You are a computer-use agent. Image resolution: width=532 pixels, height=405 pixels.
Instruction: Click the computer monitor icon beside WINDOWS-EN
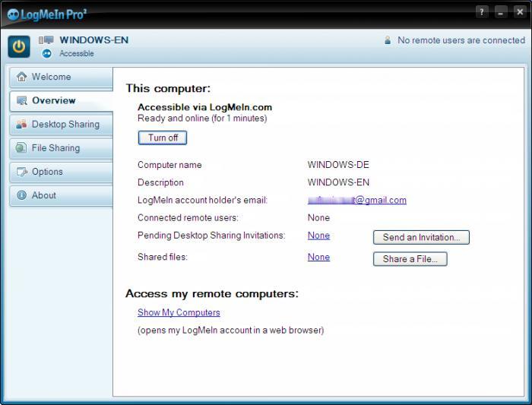click(x=46, y=40)
